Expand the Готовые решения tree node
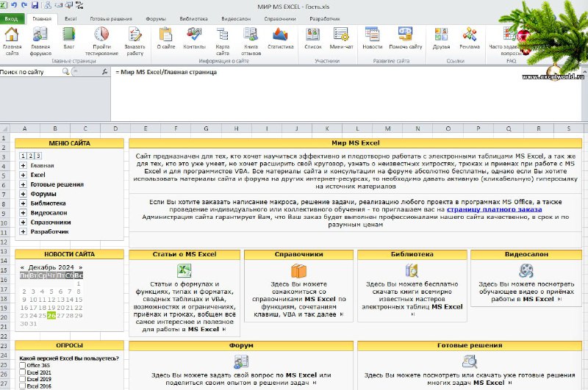 [24, 184]
